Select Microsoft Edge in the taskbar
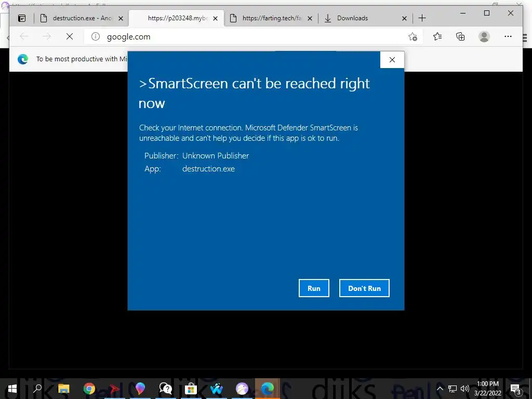Image resolution: width=532 pixels, height=399 pixels. (x=268, y=389)
